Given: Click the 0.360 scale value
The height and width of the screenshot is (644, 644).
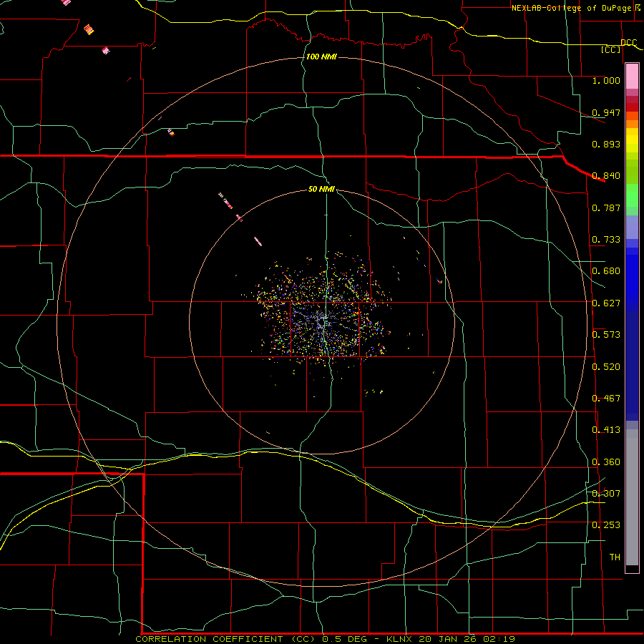Looking at the screenshot, I should tap(606, 462).
